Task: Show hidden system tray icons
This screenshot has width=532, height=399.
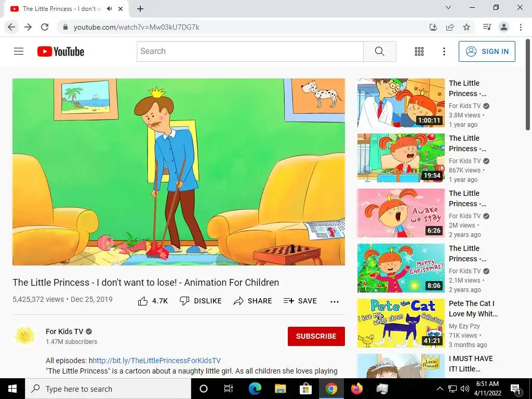Action: (440, 389)
